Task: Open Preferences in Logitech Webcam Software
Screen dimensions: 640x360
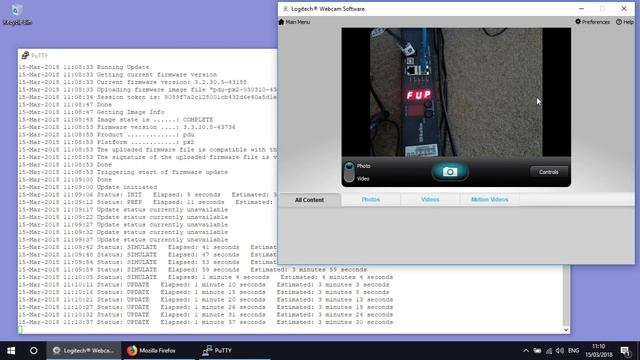Action: pos(592,22)
